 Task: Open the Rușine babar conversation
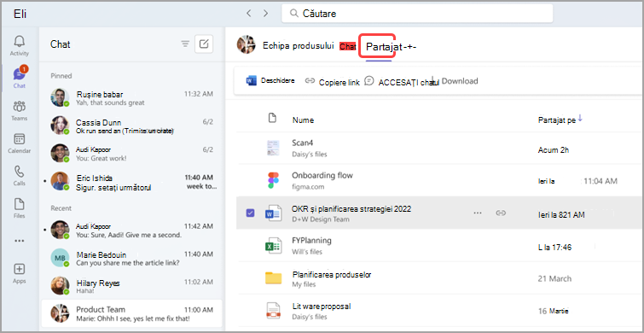coord(132,98)
